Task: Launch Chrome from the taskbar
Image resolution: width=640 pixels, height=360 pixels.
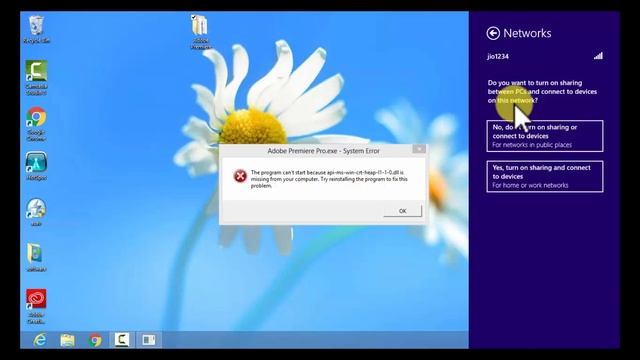Action: tap(95, 340)
